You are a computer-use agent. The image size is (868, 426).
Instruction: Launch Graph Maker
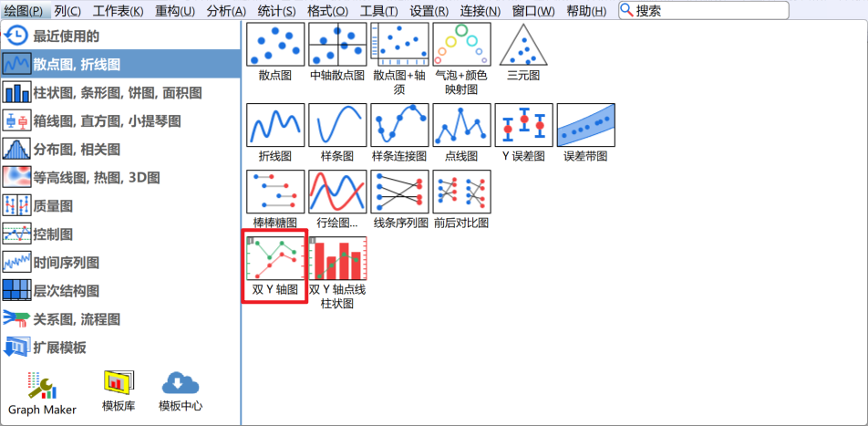pos(42,392)
